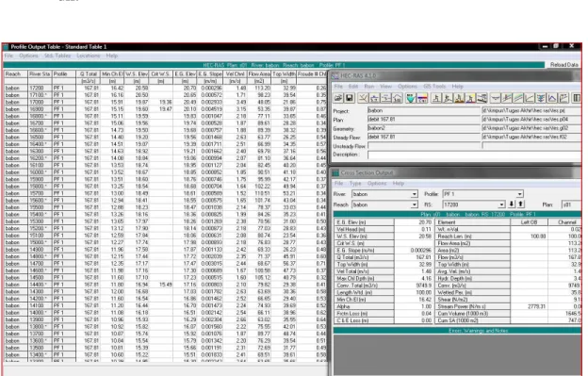Open the Edit menu in HEC-RAS window

point(352,86)
